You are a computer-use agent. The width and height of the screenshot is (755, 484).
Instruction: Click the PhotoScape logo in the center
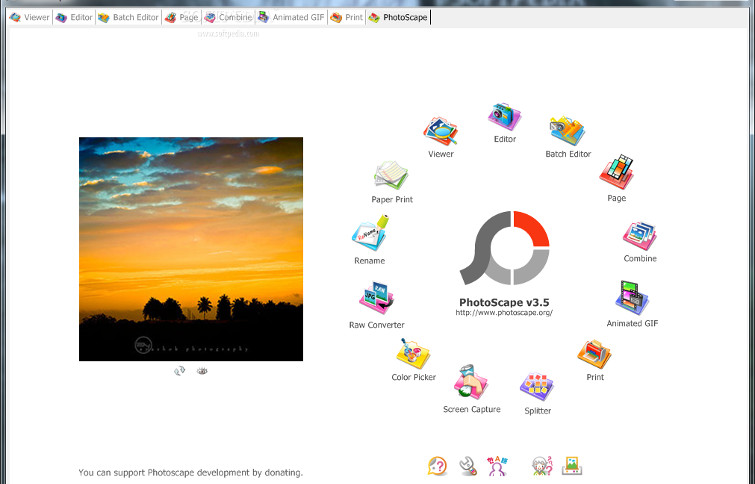coord(505,248)
